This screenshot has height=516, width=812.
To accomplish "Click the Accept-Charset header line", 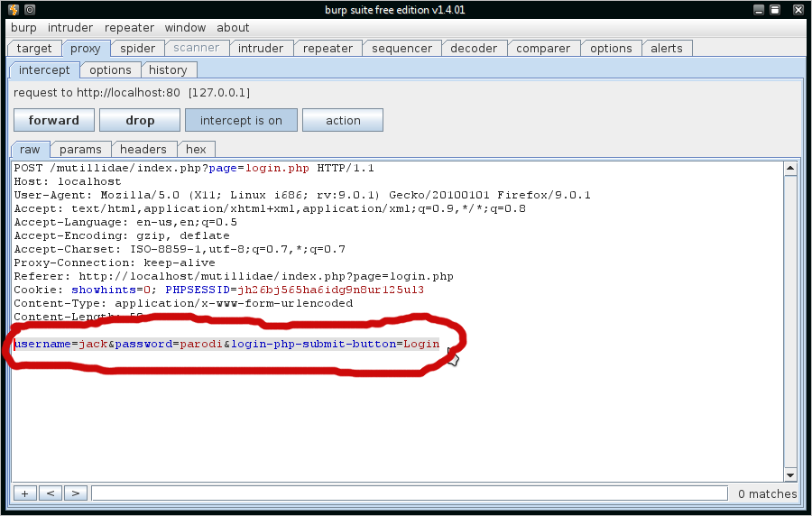I will (180, 249).
